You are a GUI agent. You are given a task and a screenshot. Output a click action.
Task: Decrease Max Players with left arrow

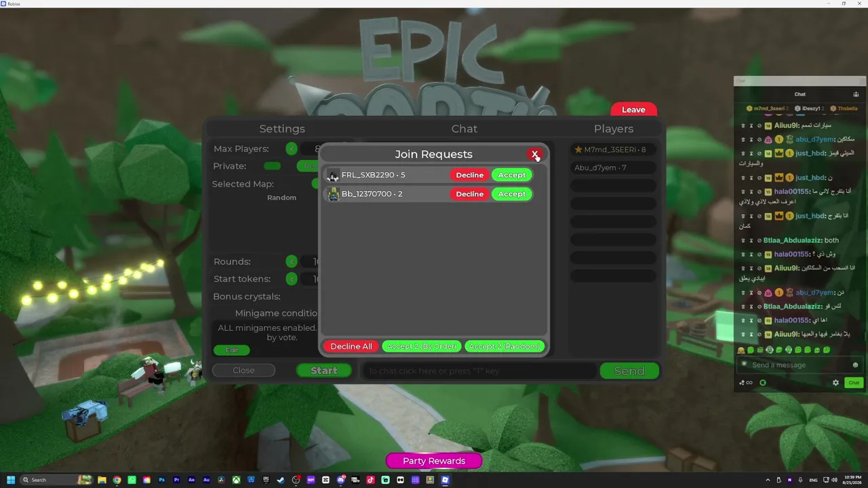pyautogui.click(x=292, y=148)
